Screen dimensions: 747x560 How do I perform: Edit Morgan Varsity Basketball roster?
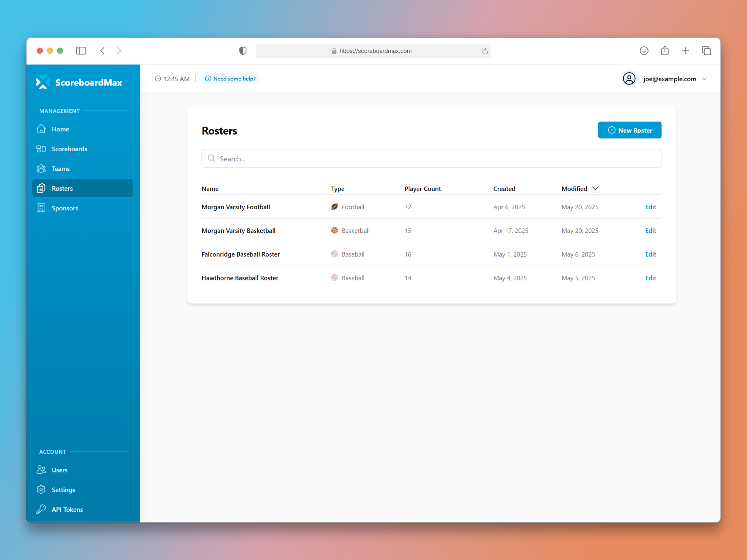(x=651, y=231)
